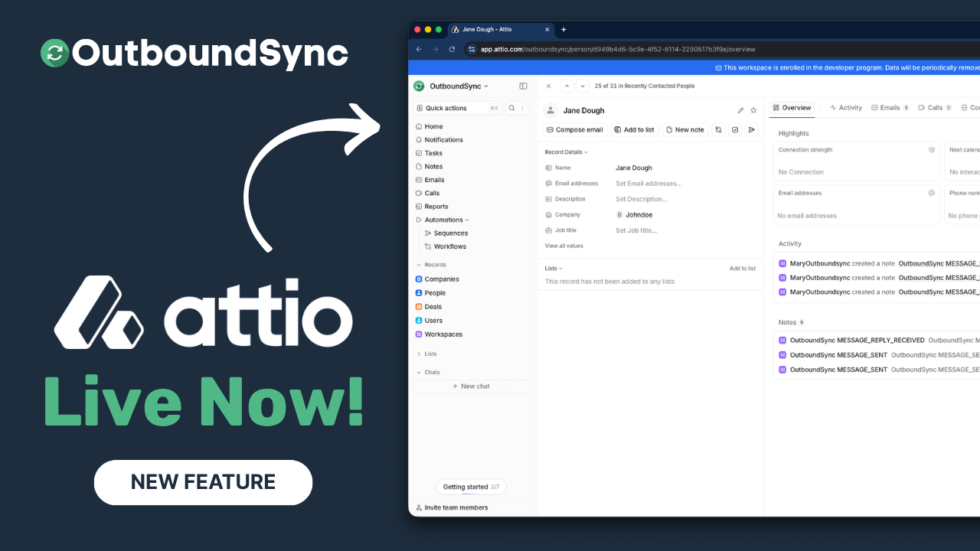980x551 pixels.
Task: Click the @ icon in Email addresses card
Action: pyautogui.click(x=932, y=193)
